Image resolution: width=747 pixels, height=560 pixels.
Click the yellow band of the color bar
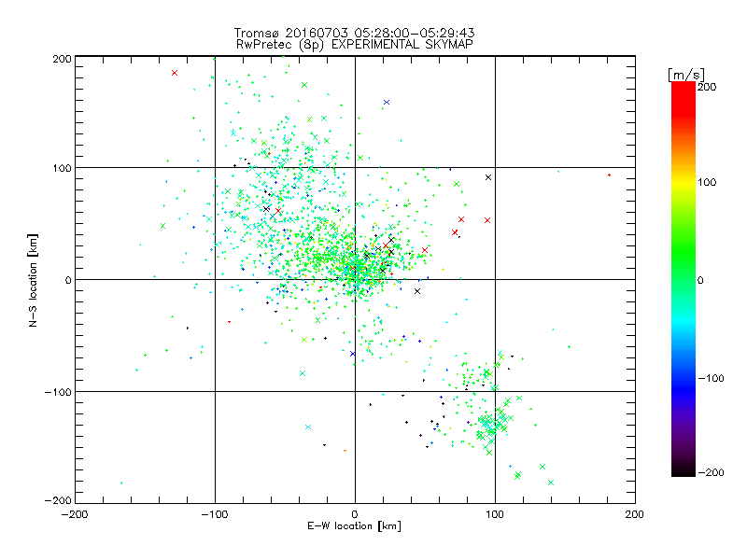click(x=684, y=183)
